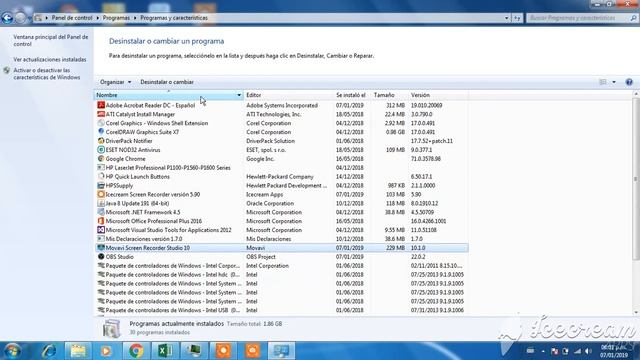640x360 pixels.
Task: Click the Microsoft Visual Studio Tools icon
Action: point(101,230)
